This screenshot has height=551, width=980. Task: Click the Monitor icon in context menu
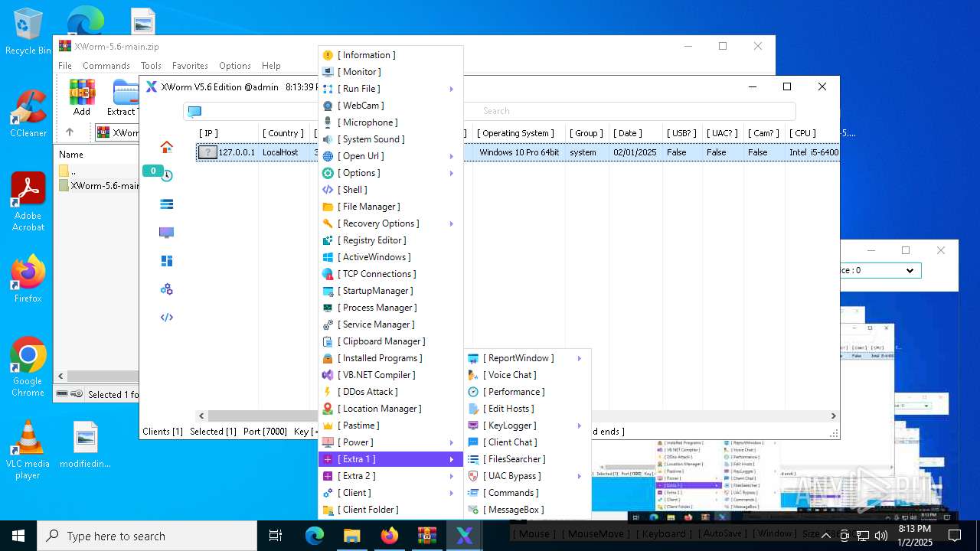pos(328,72)
